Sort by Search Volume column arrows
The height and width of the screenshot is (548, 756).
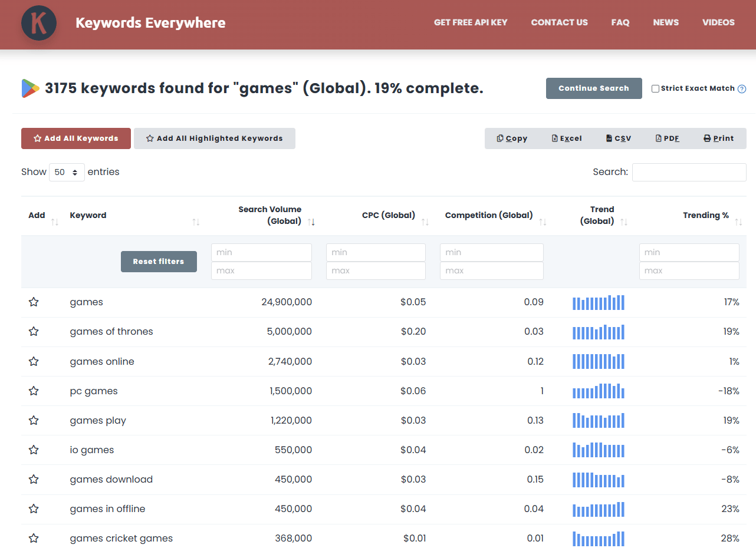coord(311,222)
